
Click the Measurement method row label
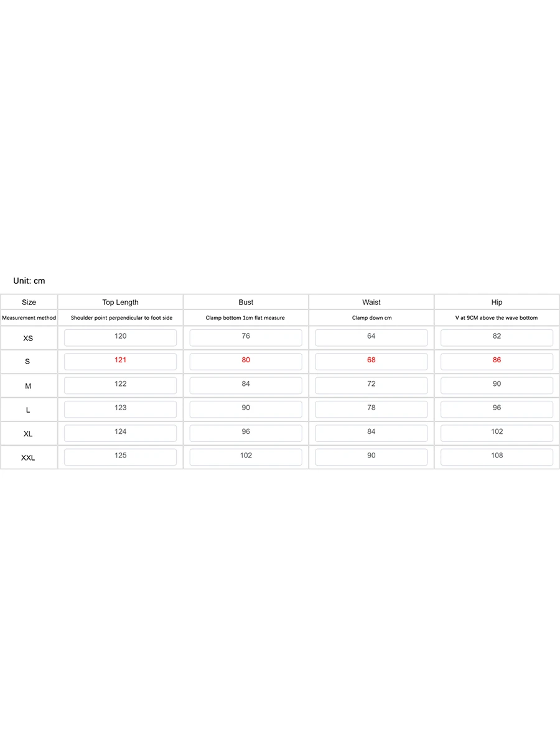[29, 318]
